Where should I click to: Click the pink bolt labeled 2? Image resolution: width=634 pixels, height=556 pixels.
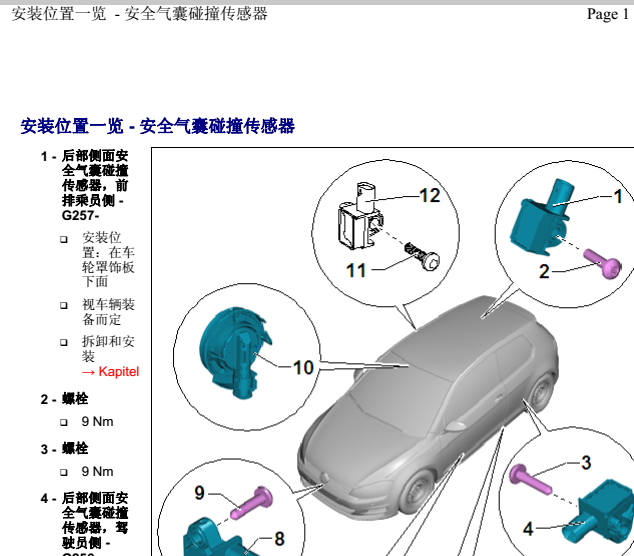(x=603, y=263)
